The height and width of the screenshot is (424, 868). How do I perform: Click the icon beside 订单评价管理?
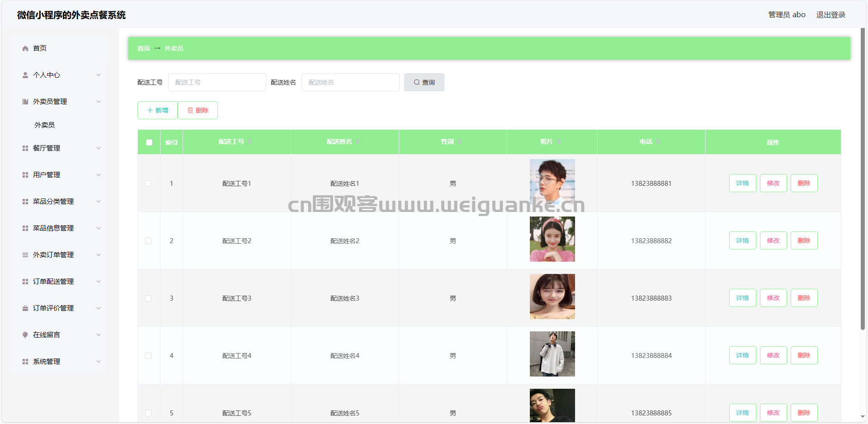click(x=25, y=308)
